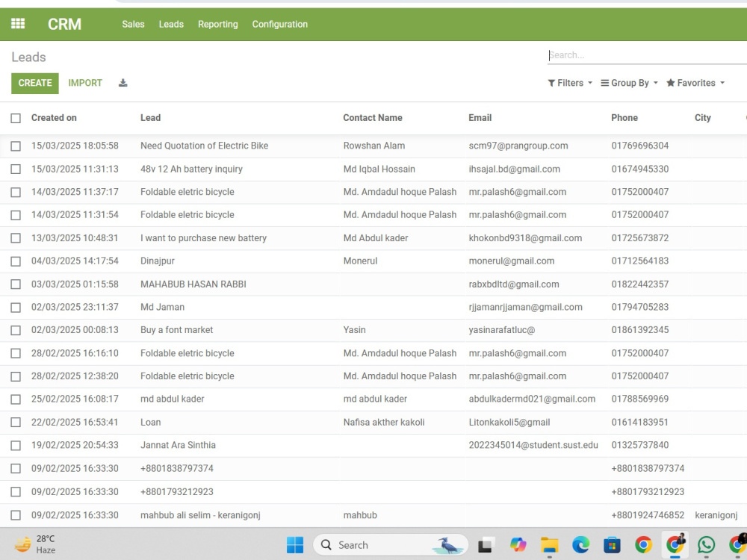This screenshot has width=747, height=560.
Task: Click the download/export icon next to Import
Action: coord(123,83)
